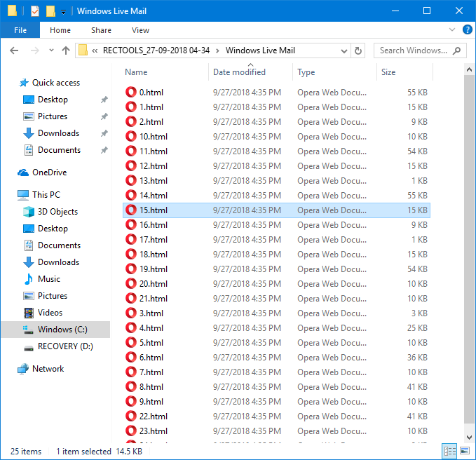Open the File ribbon tab
476x460 pixels.
tap(20, 30)
